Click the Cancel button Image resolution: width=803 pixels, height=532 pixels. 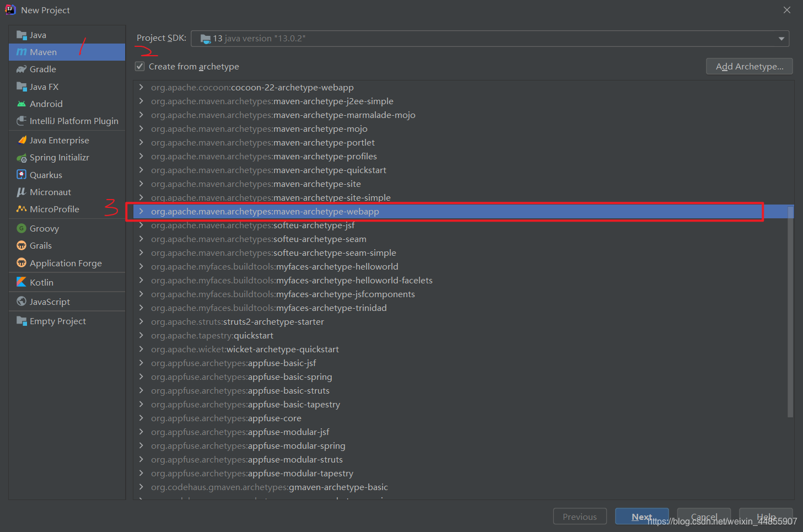[x=704, y=517]
